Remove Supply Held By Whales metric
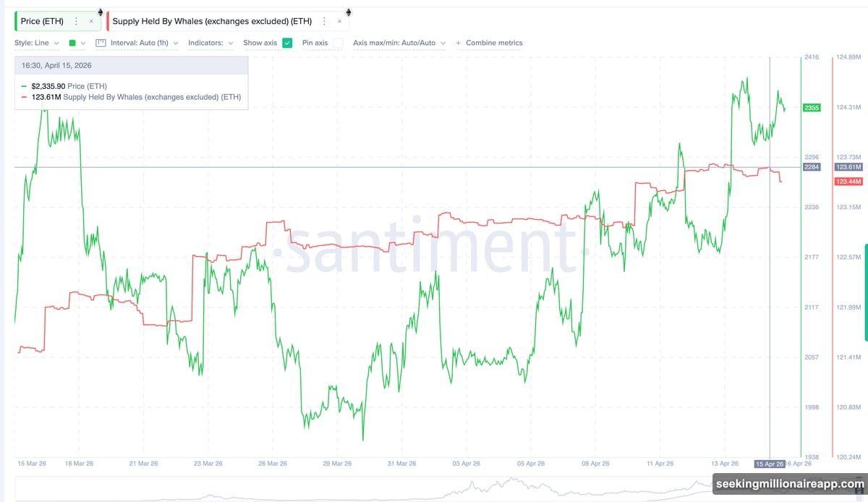The height and width of the screenshot is (502, 868). pos(339,22)
